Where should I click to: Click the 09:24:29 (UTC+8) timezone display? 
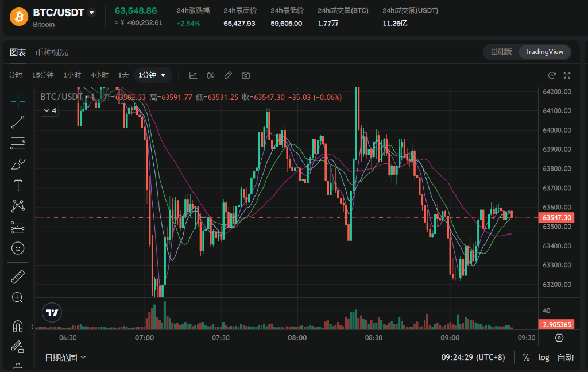473,357
